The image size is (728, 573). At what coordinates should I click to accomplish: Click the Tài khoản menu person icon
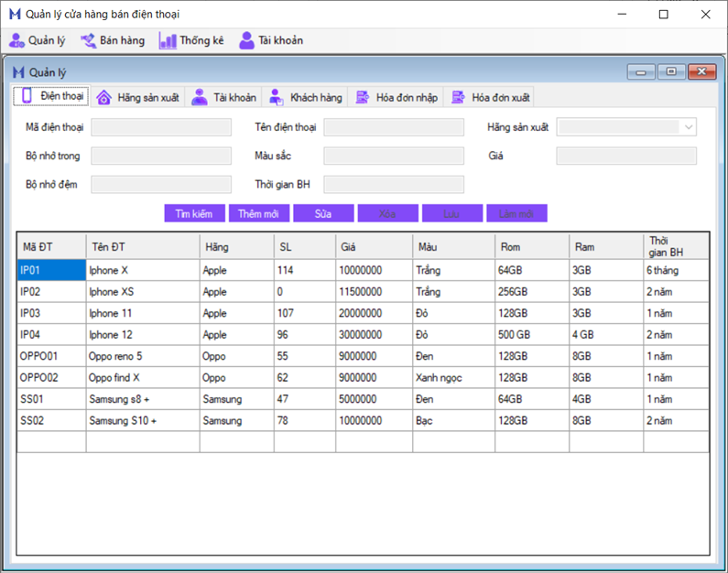pyautogui.click(x=246, y=40)
